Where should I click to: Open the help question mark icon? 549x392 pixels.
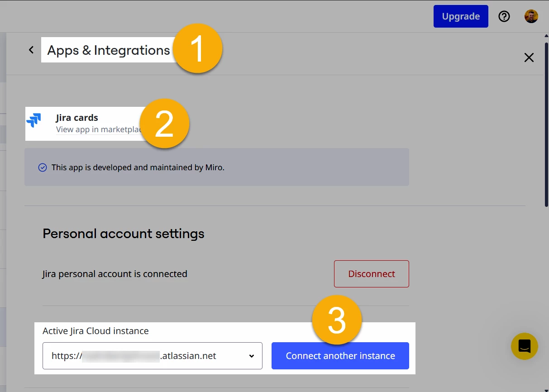(x=504, y=17)
